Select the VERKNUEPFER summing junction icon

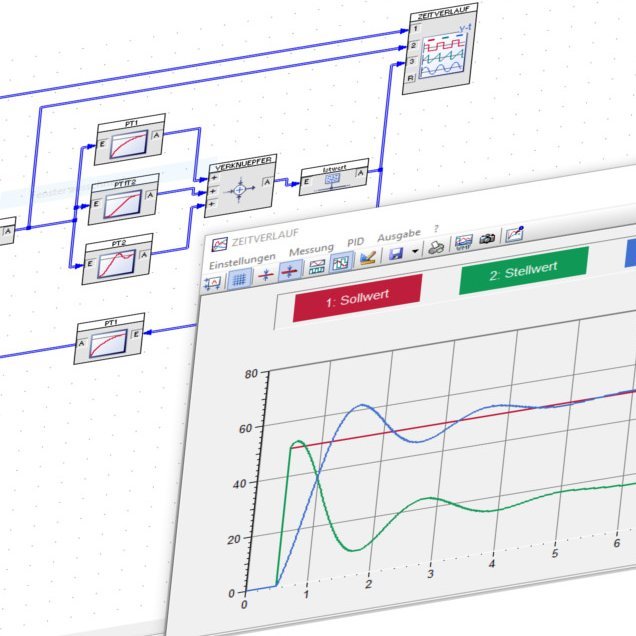239,189
